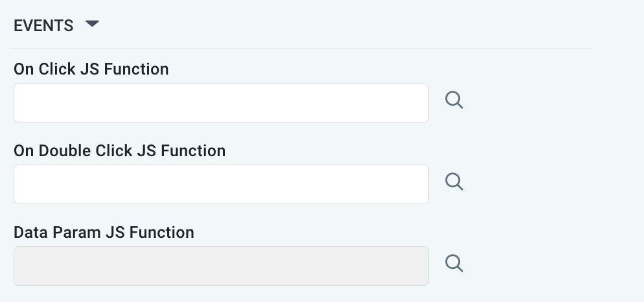Click the Data Param JS Function label

(104, 232)
